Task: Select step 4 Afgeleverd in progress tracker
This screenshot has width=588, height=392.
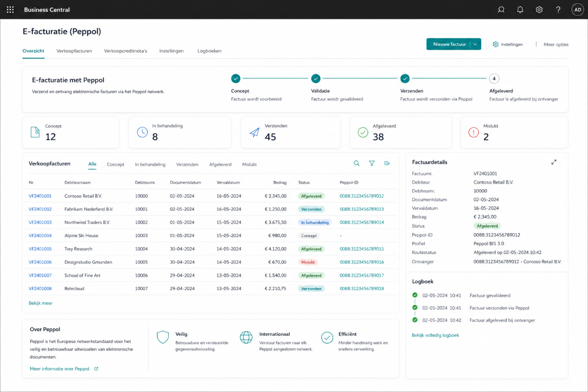Action: [494, 79]
